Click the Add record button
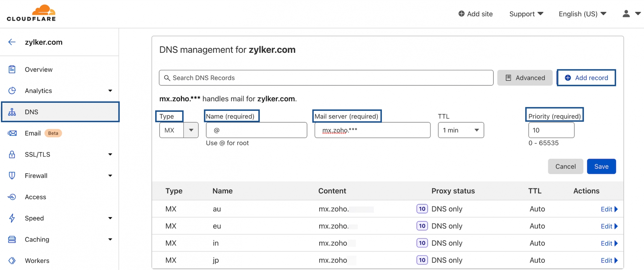Image resolution: width=644 pixels, height=270 pixels. 586,78
